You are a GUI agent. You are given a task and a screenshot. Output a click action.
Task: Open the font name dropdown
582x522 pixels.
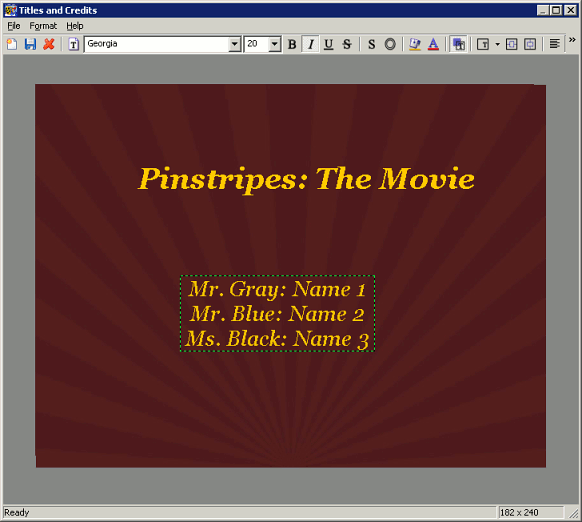[x=235, y=45]
